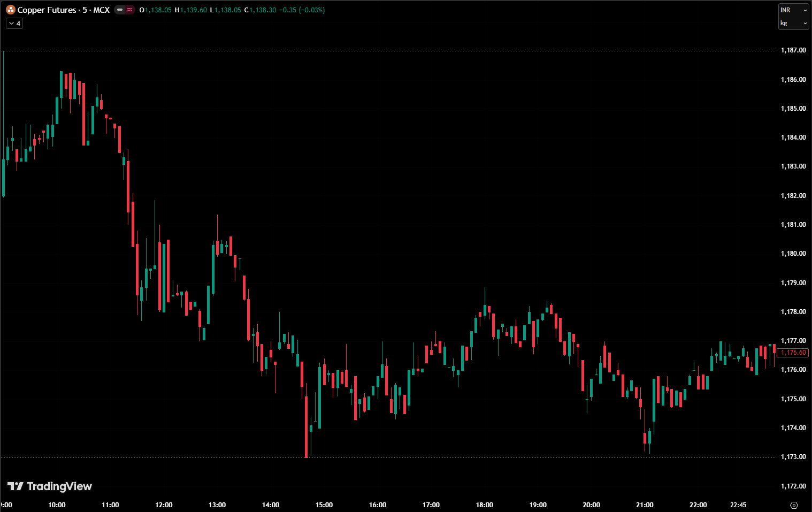Viewport: 812px width, 512px height.
Task: Click the 1,172.00 price scale label
Action: coord(793,486)
